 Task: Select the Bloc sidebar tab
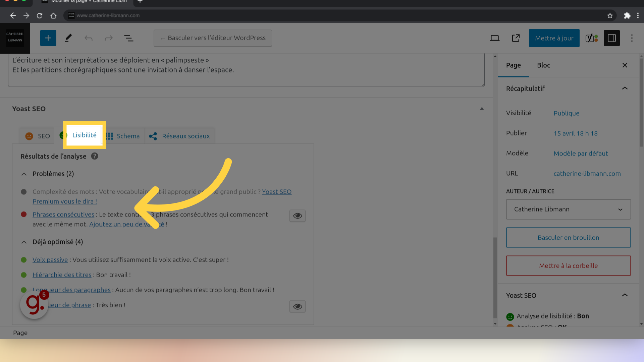(x=543, y=65)
